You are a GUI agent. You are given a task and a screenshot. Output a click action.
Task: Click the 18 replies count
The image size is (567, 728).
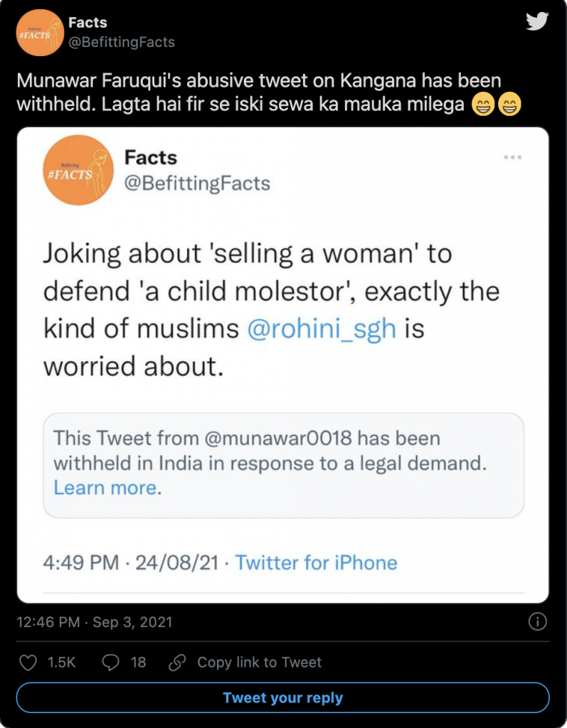point(138,663)
